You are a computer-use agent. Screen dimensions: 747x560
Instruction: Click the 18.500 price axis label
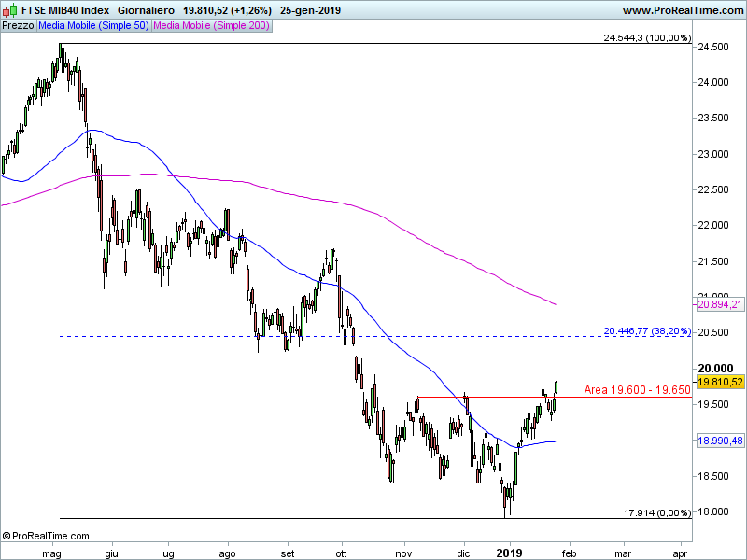click(713, 476)
